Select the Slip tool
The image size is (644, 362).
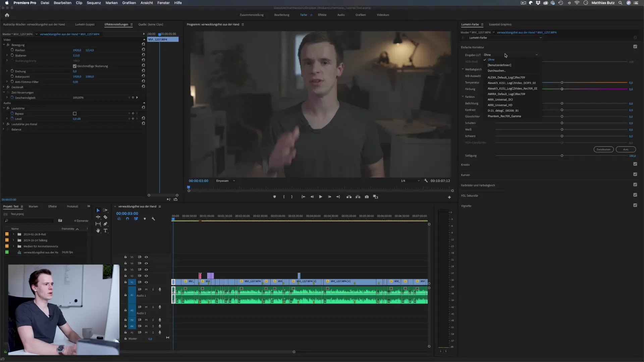(98, 224)
